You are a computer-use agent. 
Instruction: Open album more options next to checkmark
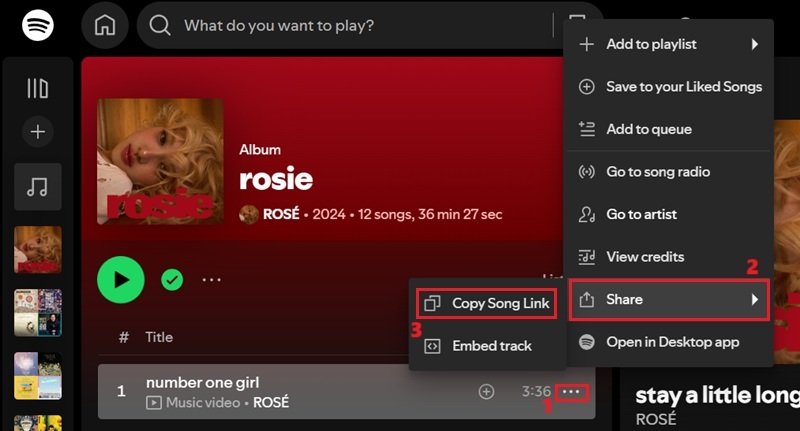212,280
